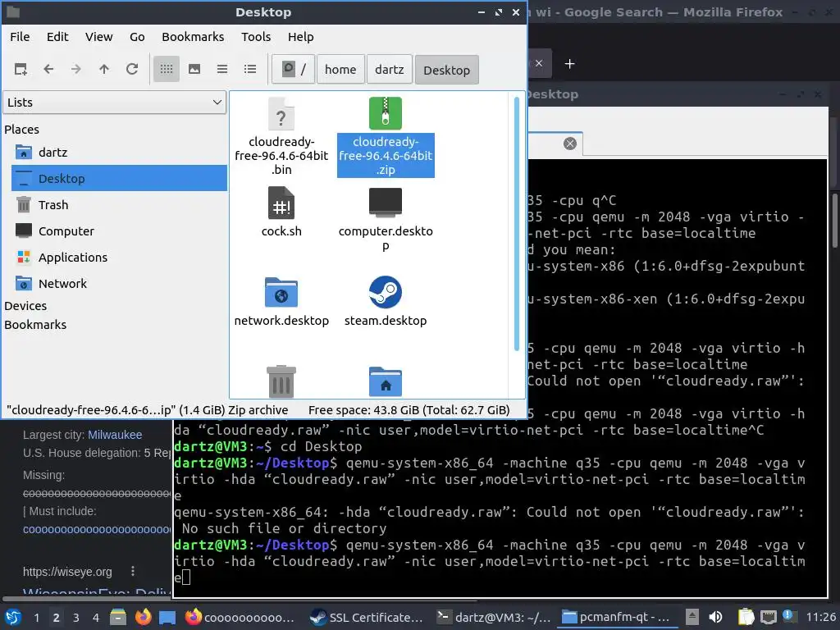Open the three-dot menu next to wiseye.org
Screen dimensions: 840x630
click(133, 572)
